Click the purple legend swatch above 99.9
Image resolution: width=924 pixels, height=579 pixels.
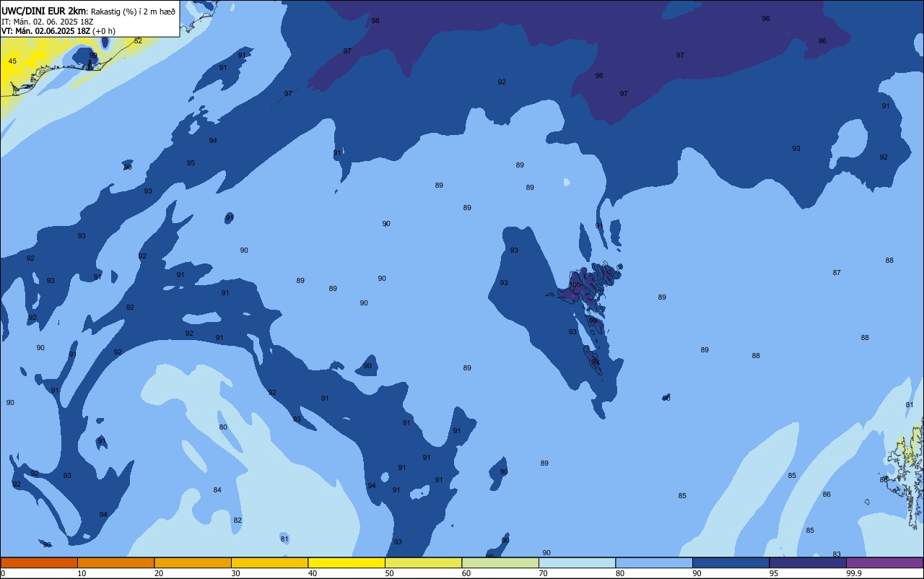click(884, 562)
